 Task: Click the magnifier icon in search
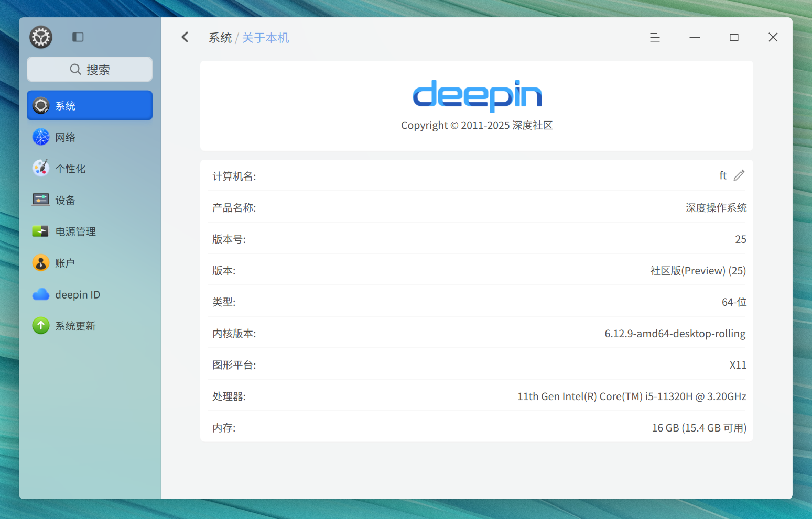pyautogui.click(x=75, y=69)
